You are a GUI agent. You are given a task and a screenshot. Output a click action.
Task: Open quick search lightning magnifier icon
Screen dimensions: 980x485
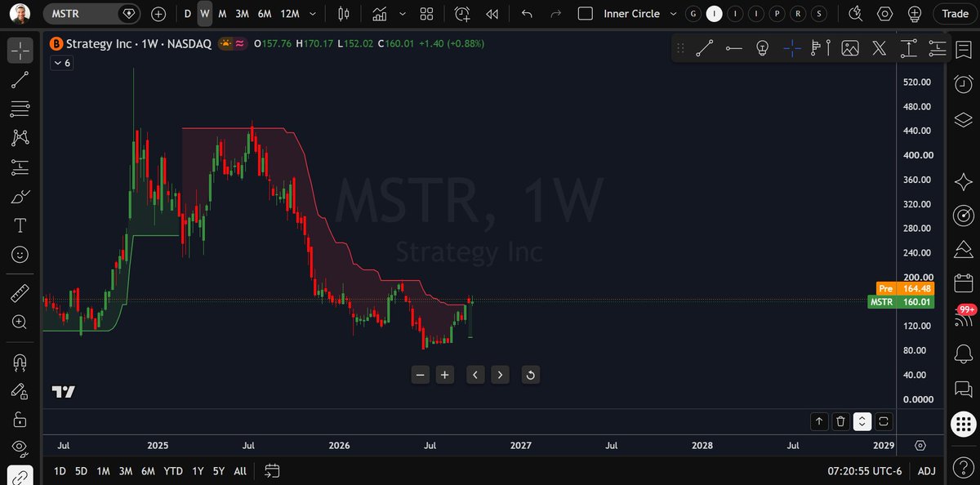click(856, 14)
